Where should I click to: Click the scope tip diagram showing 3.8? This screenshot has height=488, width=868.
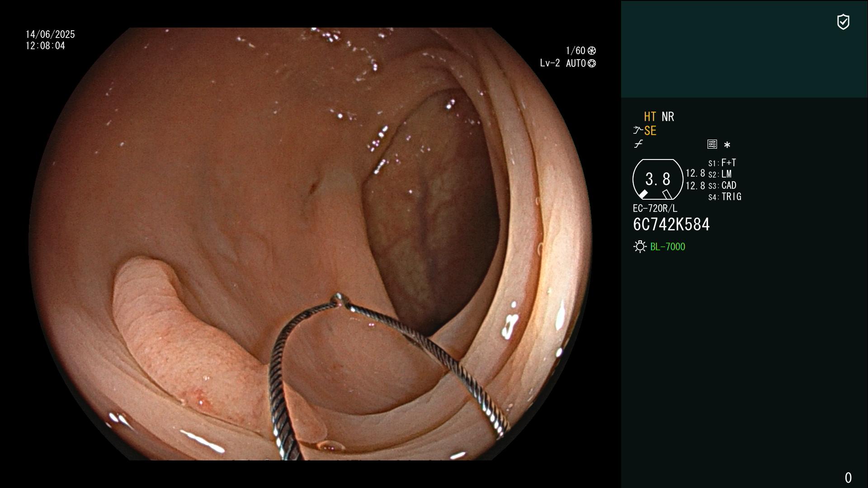(x=658, y=179)
